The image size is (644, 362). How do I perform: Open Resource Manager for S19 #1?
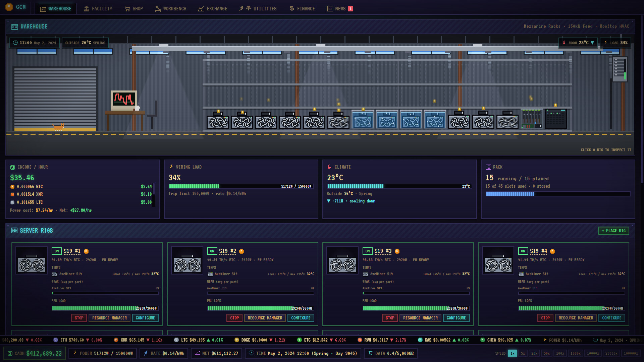pos(109,318)
